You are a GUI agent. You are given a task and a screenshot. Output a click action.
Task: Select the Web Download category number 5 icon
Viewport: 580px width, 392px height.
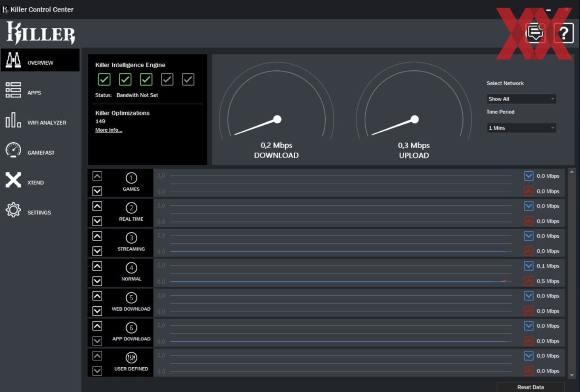131,297
